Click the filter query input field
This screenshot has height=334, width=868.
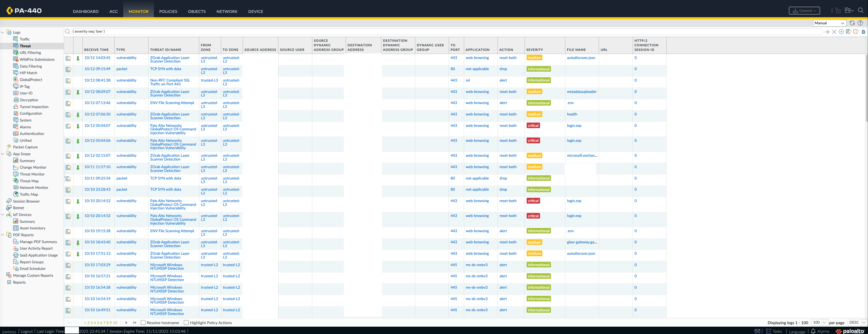coord(438,32)
